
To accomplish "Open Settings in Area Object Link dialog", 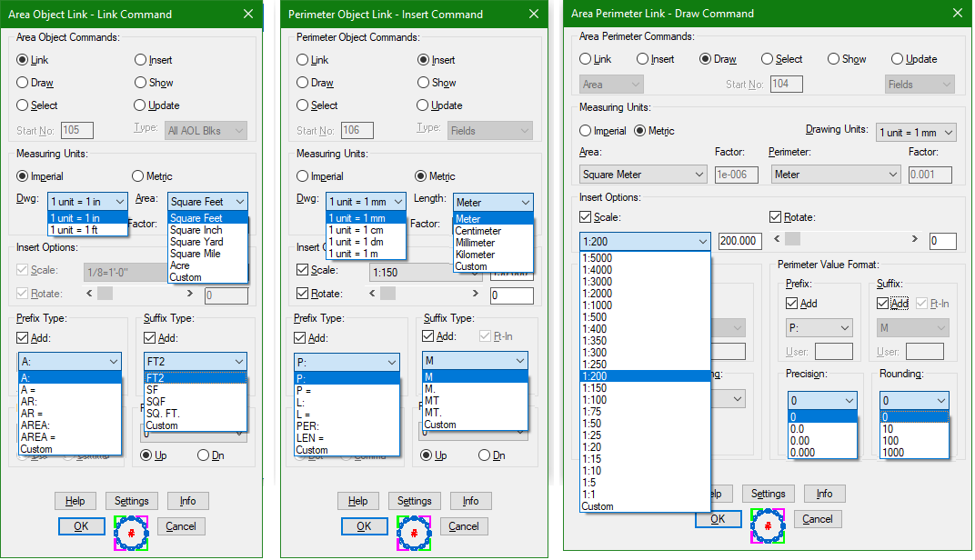I will (x=132, y=501).
